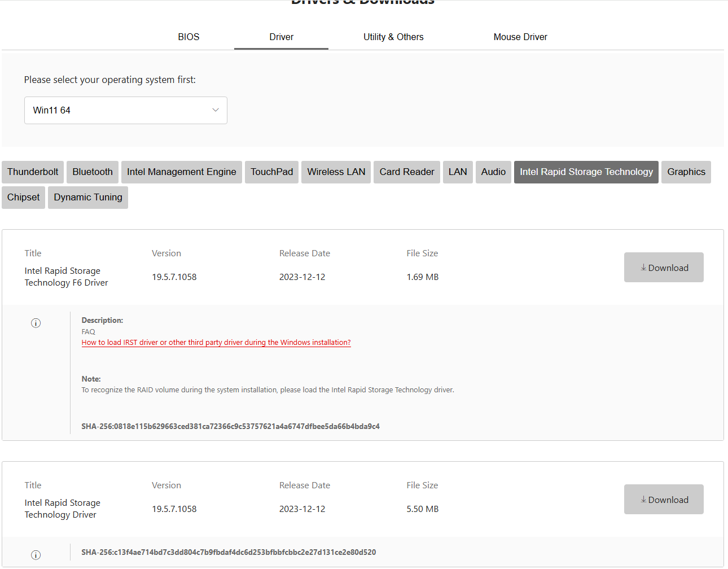Select the Driver tab
The image size is (728, 569).
click(x=281, y=37)
